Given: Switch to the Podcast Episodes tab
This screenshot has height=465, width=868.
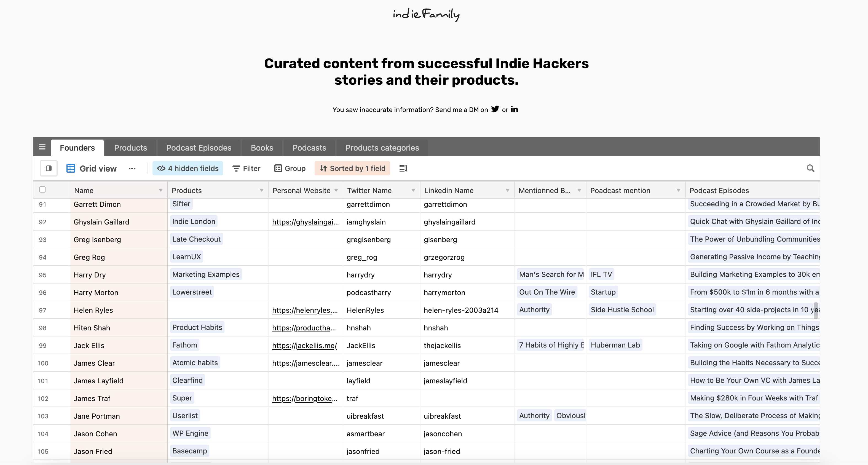Looking at the screenshot, I should point(199,148).
